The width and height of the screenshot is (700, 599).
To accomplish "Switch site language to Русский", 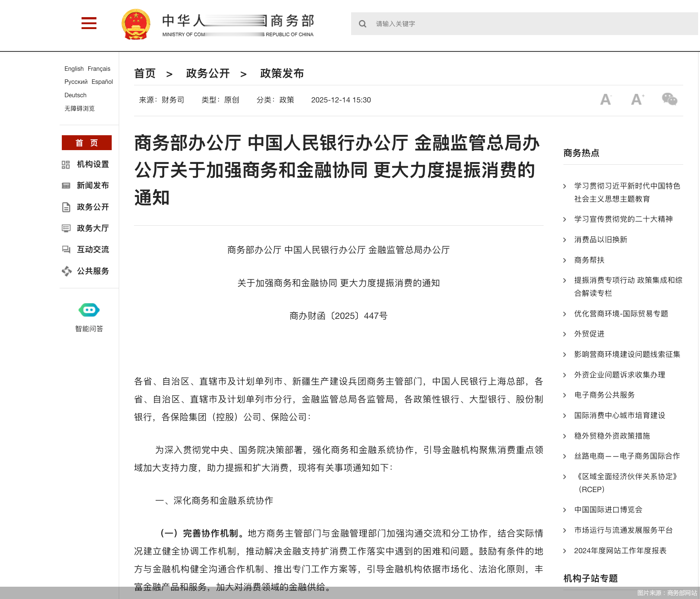I will (x=76, y=82).
